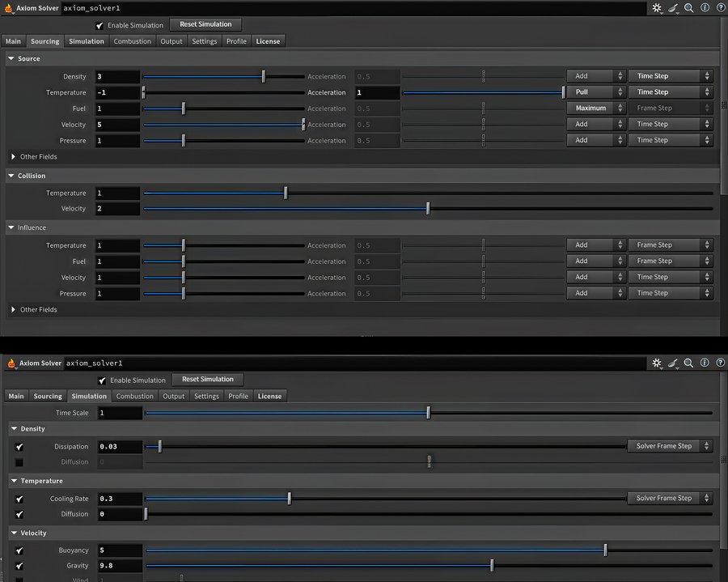
Task: Switch to Output tab in top panel
Action: tap(171, 41)
